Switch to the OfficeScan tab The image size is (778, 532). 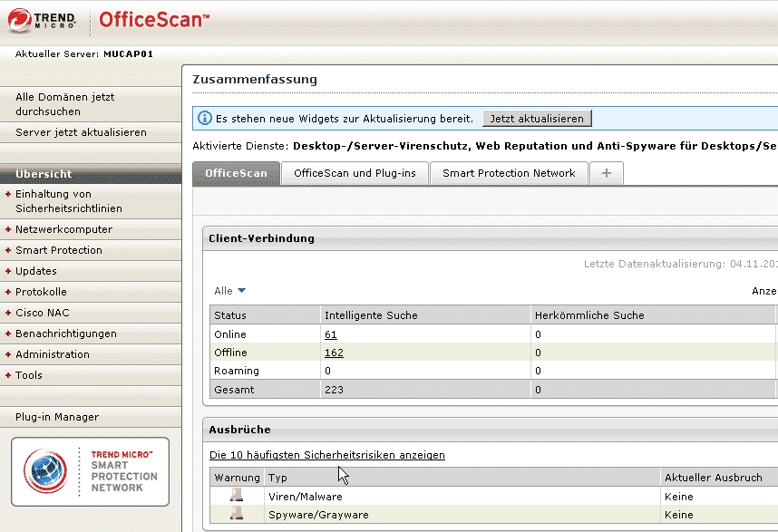click(x=236, y=173)
